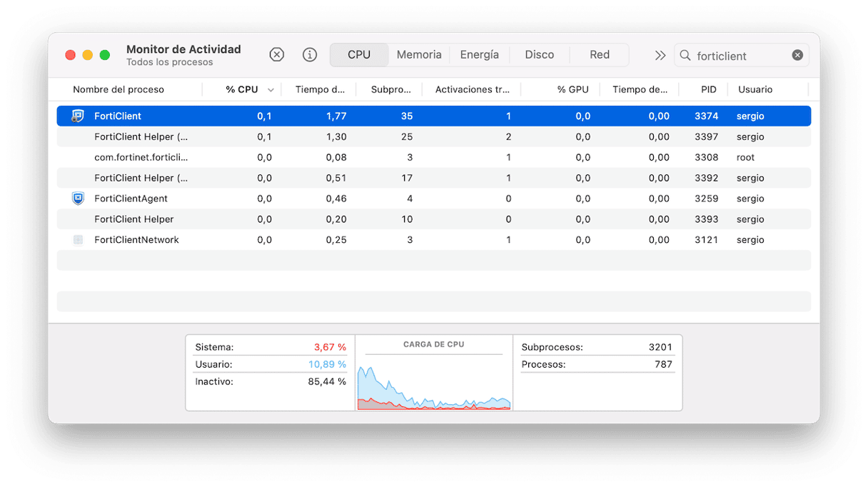Sort by Activaciones tr... column header
Screen dimensions: 868x487
click(x=473, y=89)
